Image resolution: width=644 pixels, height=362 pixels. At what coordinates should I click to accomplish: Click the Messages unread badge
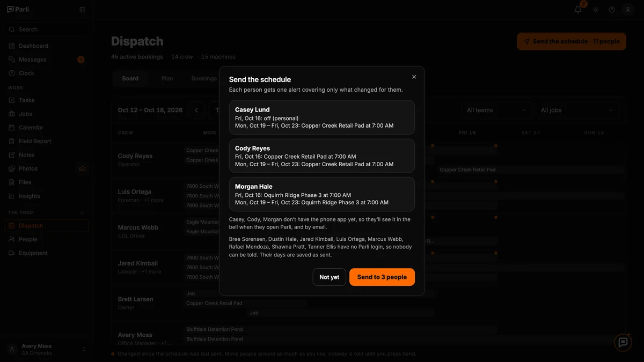[x=81, y=60]
